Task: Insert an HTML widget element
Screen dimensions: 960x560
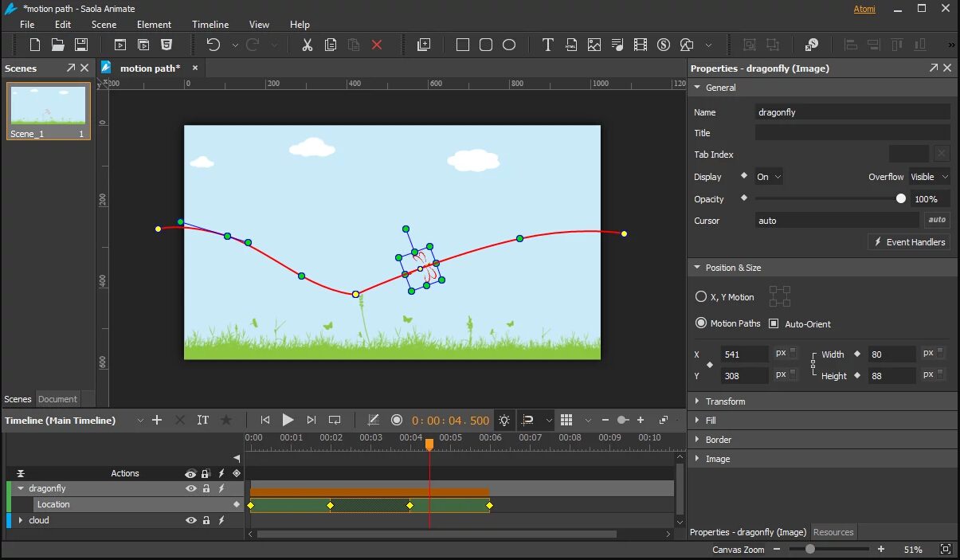Action: [x=571, y=45]
